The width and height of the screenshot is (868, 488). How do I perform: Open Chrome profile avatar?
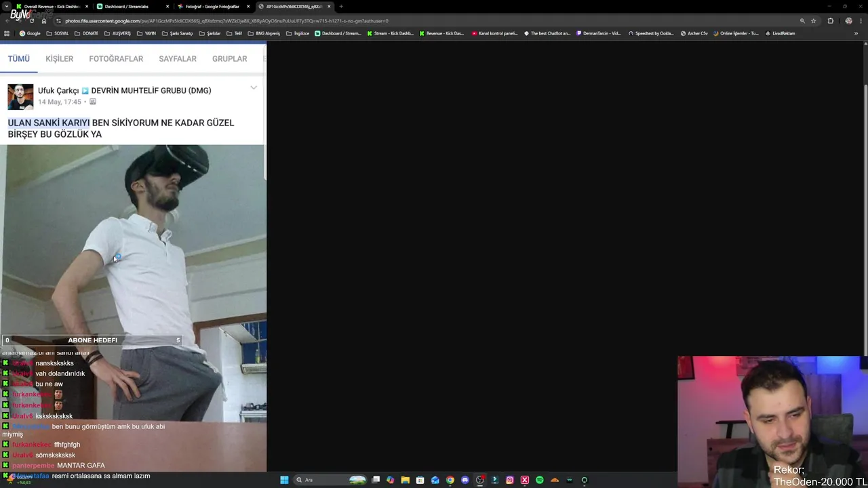(848, 21)
